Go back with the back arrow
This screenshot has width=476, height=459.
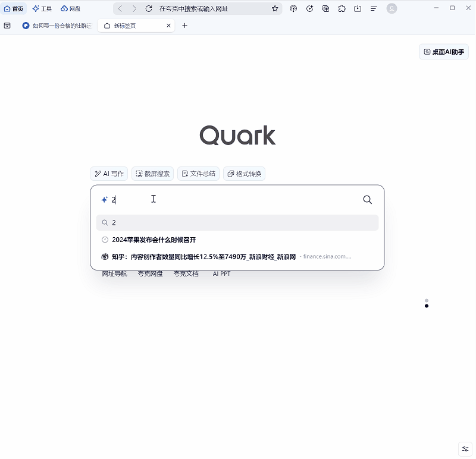tap(120, 9)
